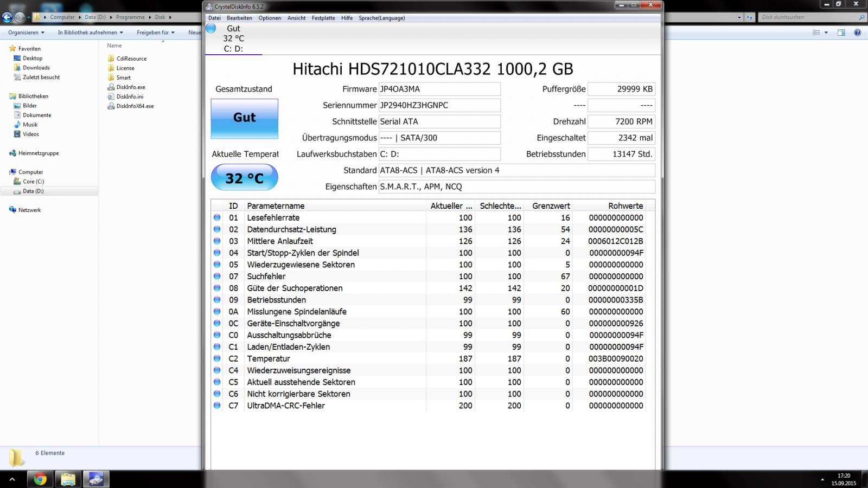Click status dot for UltraDMA-CRC-Fehler

[217, 406]
